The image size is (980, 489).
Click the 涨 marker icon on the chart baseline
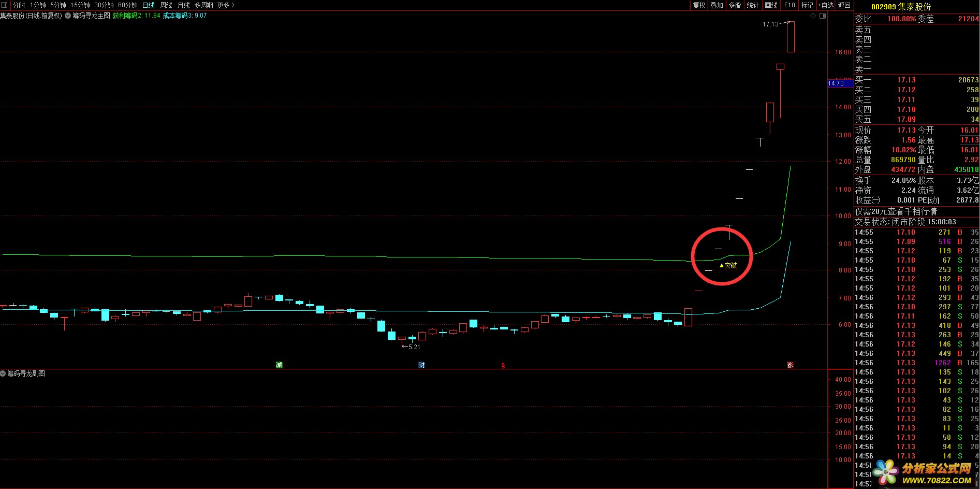click(790, 365)
